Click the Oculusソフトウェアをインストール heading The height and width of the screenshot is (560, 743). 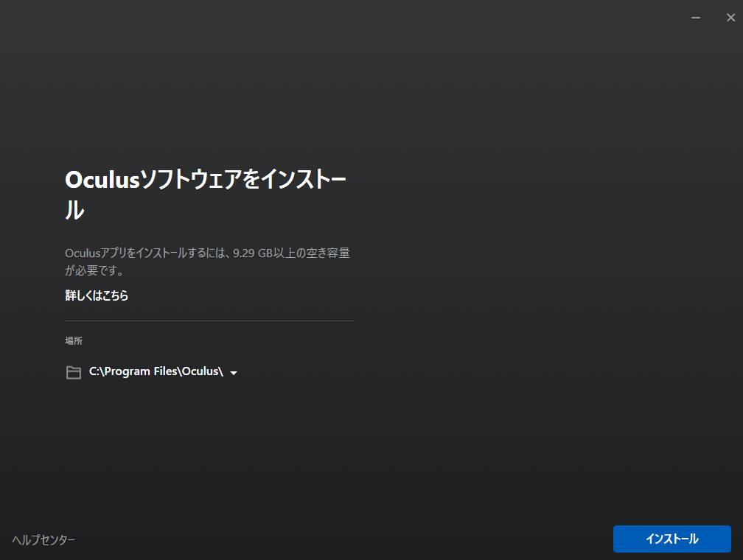point(206,195)
